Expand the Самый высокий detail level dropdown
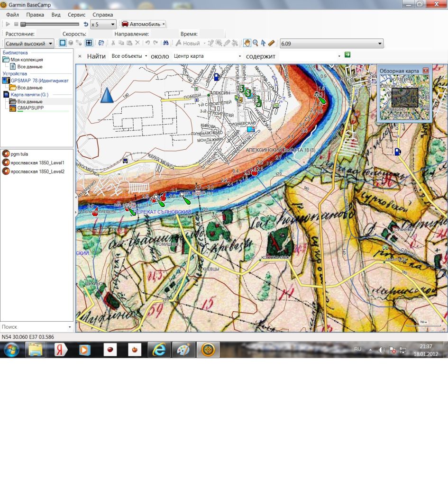This screenshot has height=495, width=448. [x=29, y=44]
